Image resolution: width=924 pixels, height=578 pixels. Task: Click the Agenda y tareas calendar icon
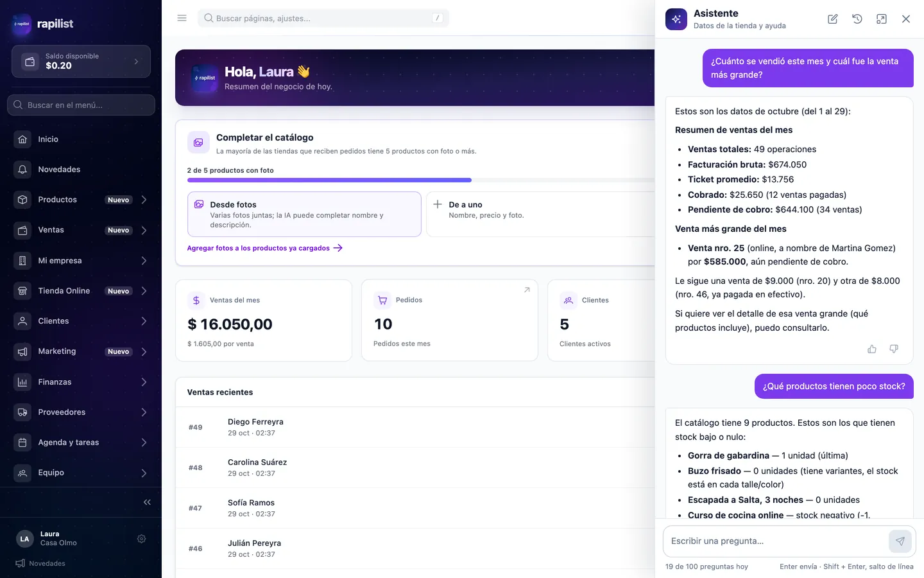(22, 442)
